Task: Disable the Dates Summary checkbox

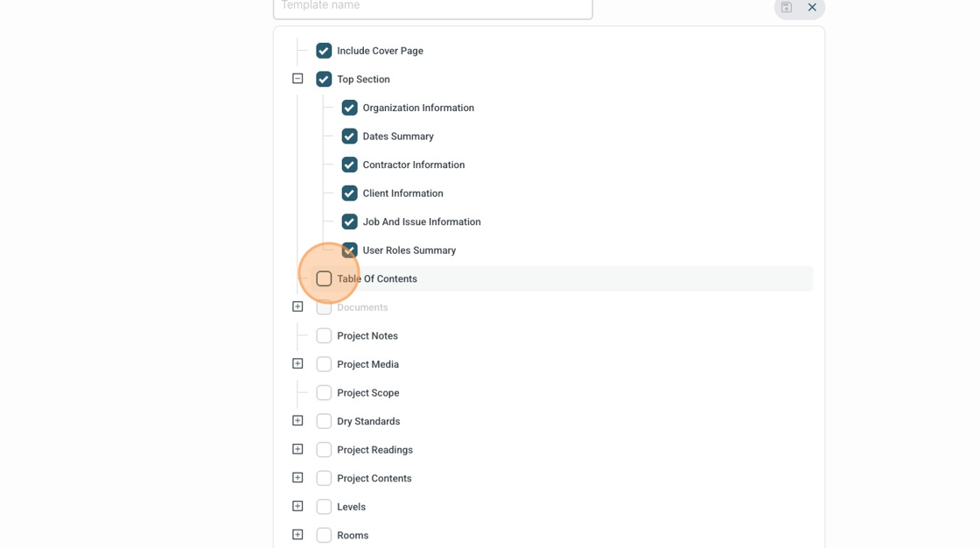Action: [x=349, y=137]
